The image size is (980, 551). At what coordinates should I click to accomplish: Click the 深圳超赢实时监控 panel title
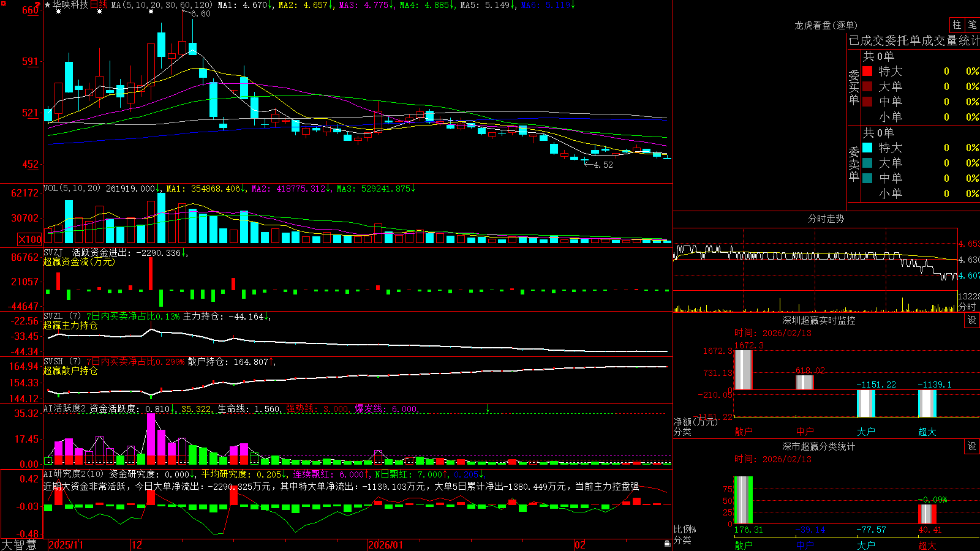point(818,320)
